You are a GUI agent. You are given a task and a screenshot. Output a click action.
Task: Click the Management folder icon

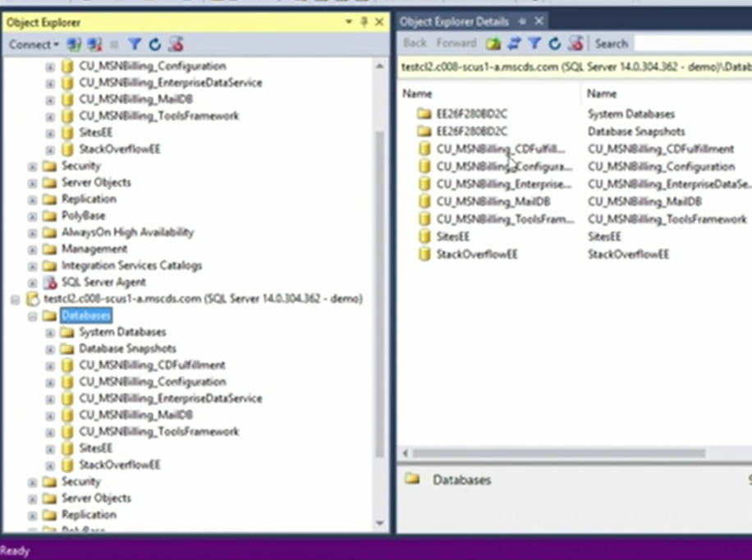pyautogui.click(x=49, y=249)
